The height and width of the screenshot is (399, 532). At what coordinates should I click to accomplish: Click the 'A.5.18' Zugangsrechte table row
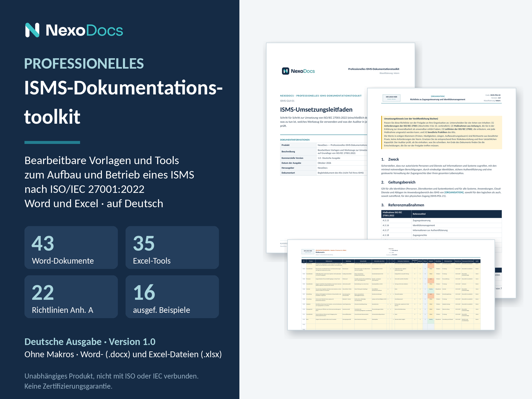click(x=442, y=235)
